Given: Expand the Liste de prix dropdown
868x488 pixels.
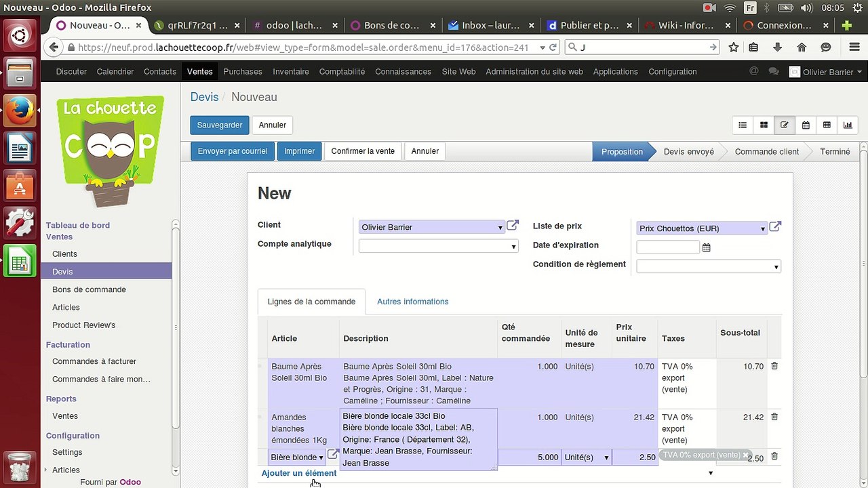Looking at the screenshot, I should 762,229.
